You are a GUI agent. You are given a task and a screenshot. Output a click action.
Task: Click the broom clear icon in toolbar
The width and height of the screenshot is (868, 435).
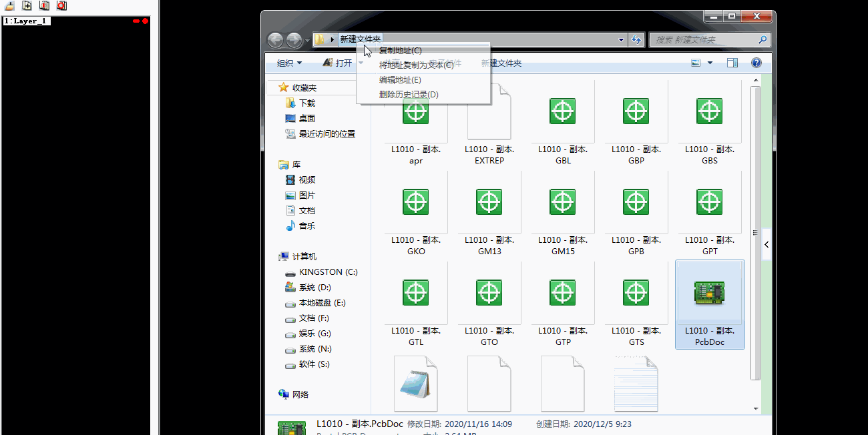pyautogui.click(x=10, y=5)
